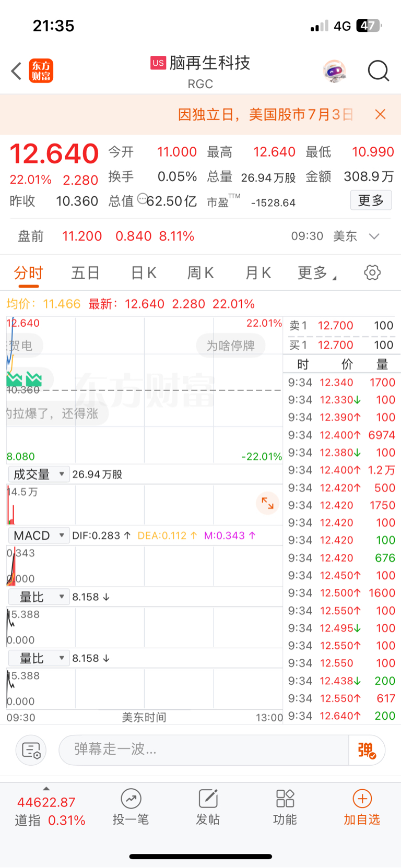Tap the 9:34 12.550 617 trade row
The image size is (401, 868).
[341, 698]
